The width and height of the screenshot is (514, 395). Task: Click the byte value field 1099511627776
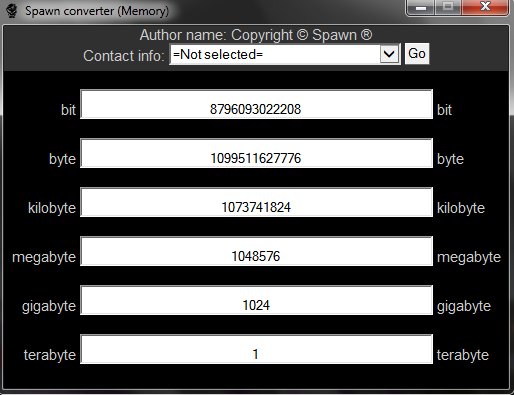256,153
